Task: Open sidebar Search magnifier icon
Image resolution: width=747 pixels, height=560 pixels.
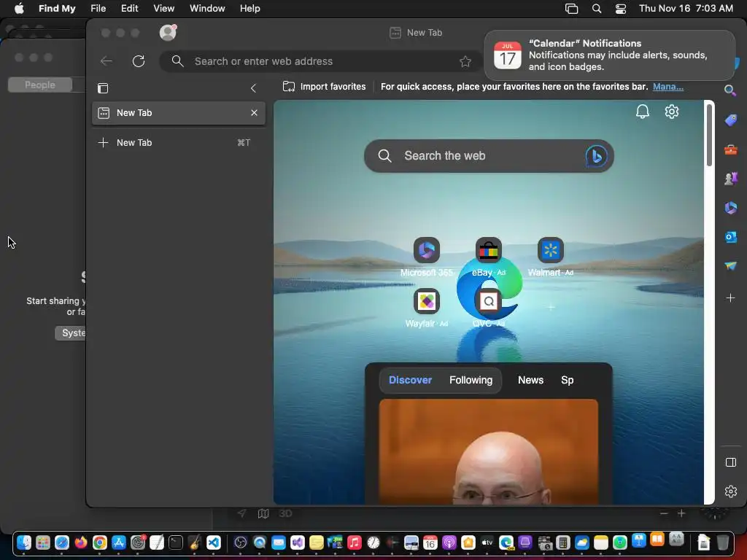Action: (730, 90)
